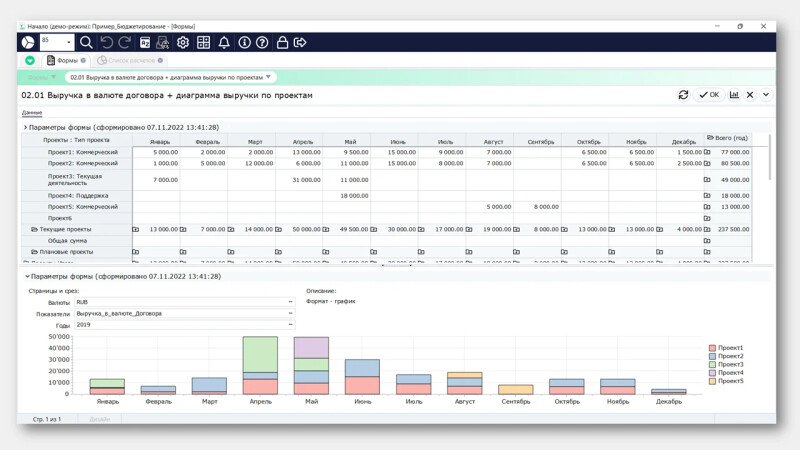
Task: Click the help question mark icon
Action: 262,42
